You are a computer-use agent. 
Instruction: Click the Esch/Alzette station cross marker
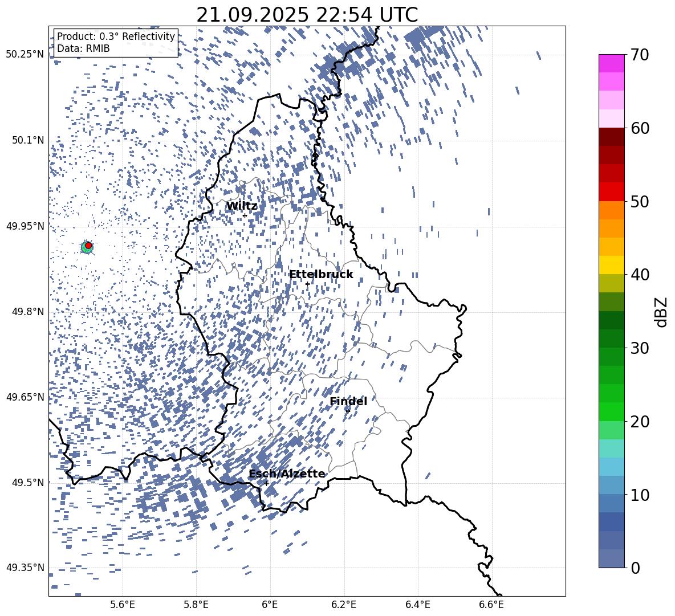click(266, 483)
